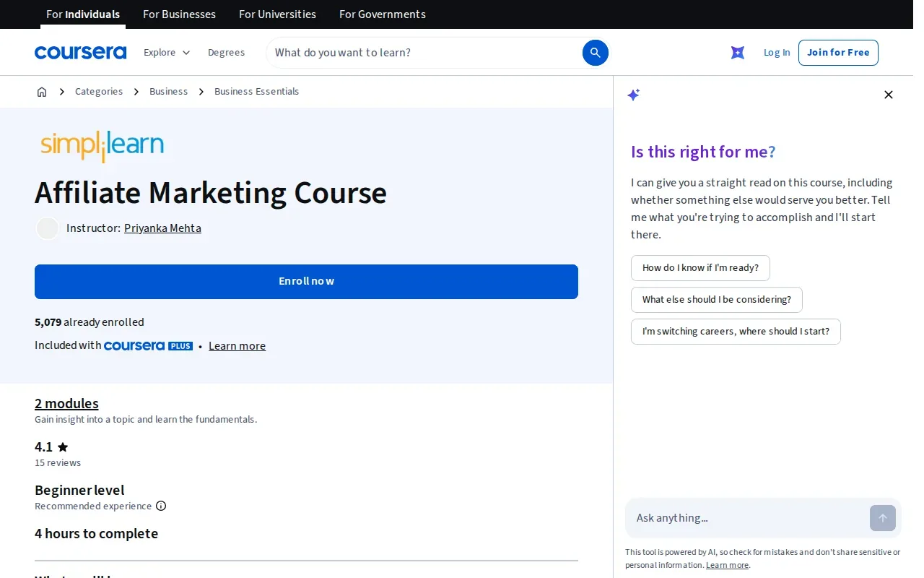
Task: Click the '4 hours to complete' text
Action: point(96,534)
